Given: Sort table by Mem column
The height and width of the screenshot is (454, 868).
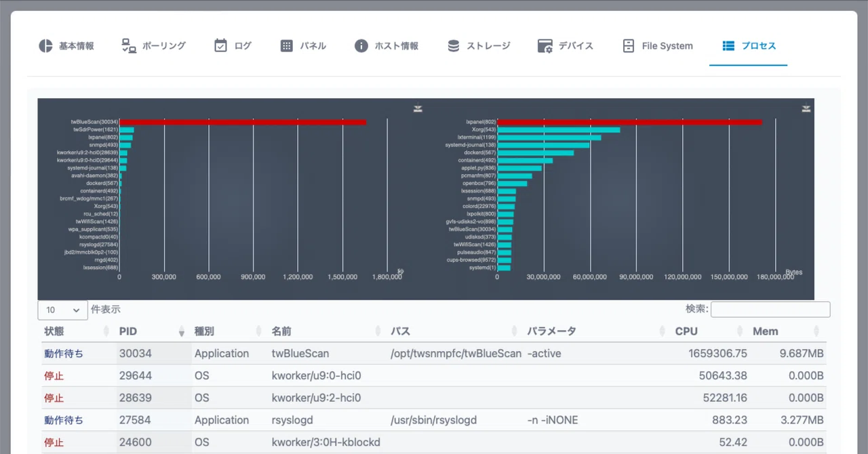Looking at the screenshot, I should [x=787, y=331].
